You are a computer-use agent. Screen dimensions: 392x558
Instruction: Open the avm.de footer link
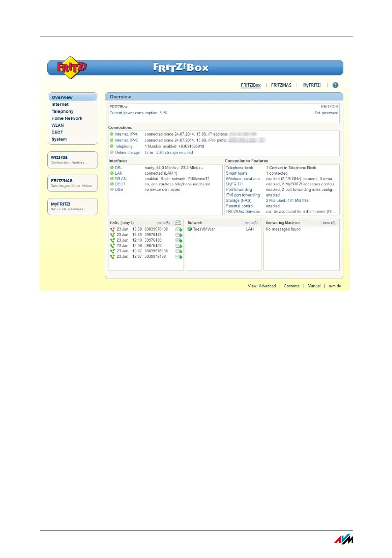334,286
